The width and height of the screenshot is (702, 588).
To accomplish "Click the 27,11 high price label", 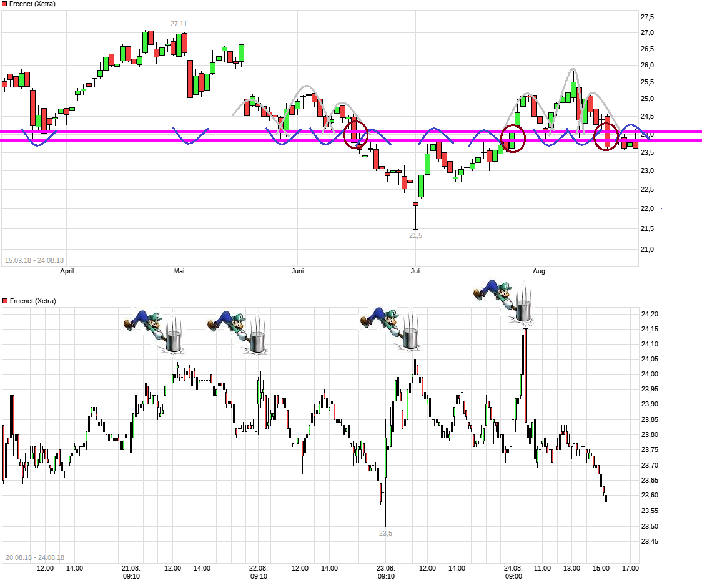I will [x=179, y=24].
